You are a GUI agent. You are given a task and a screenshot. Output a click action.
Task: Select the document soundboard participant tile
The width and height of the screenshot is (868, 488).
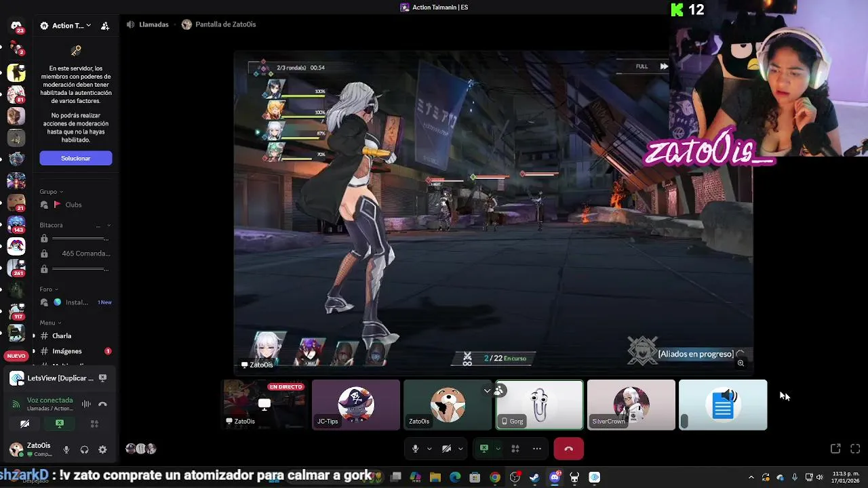click(x=723, y=405)
